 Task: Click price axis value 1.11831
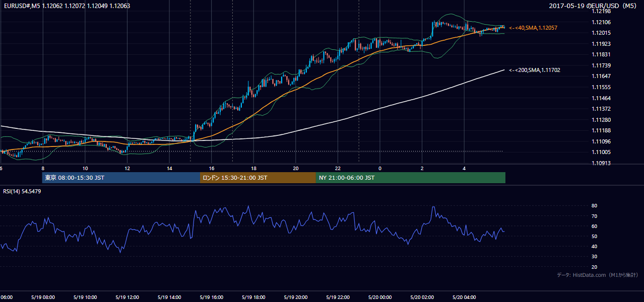(601, 54)
